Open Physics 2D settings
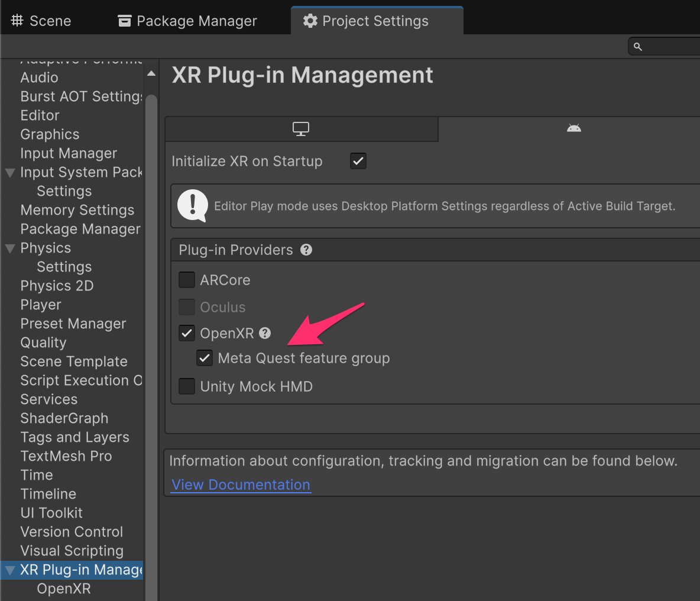Screen dimensions: 700x601 point(57,286)
